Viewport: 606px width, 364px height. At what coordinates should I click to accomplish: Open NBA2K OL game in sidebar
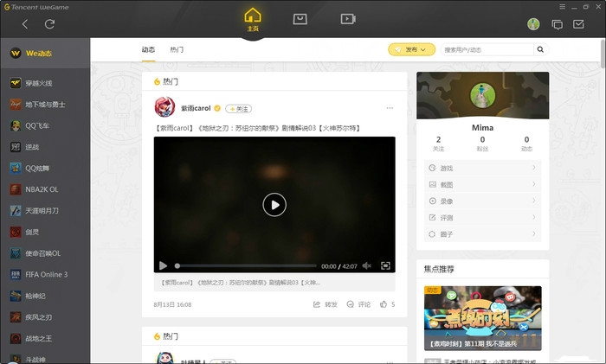(45, 189)
